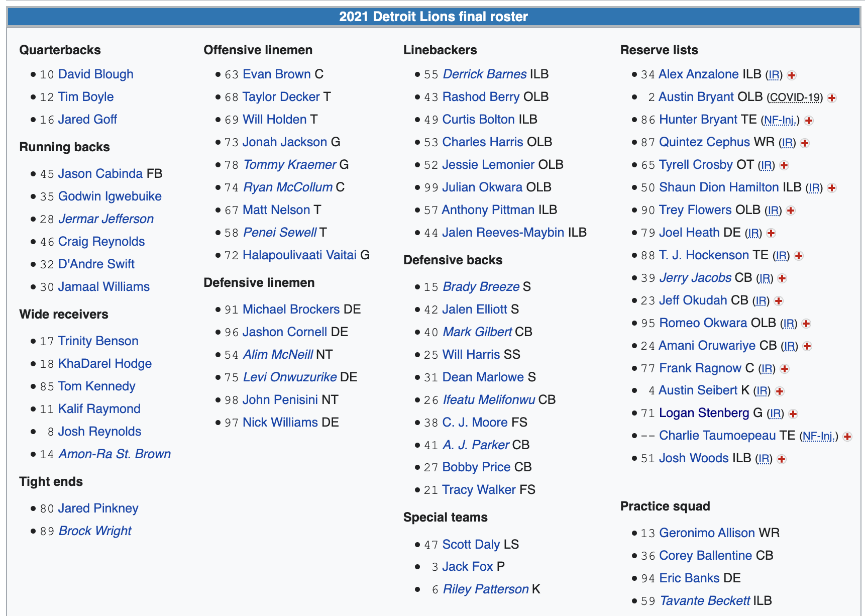
Task: Open Julian Okwara player link
Action: [482, 187]
